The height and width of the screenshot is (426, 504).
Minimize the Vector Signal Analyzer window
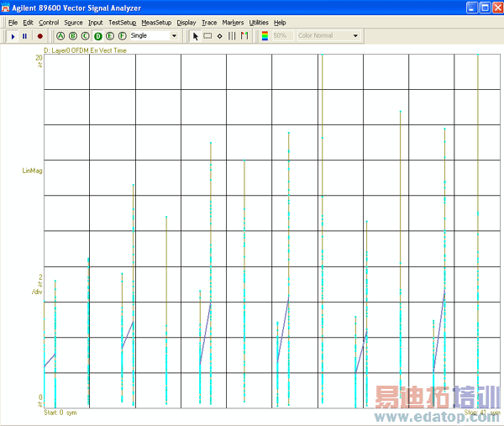point(471,8)
